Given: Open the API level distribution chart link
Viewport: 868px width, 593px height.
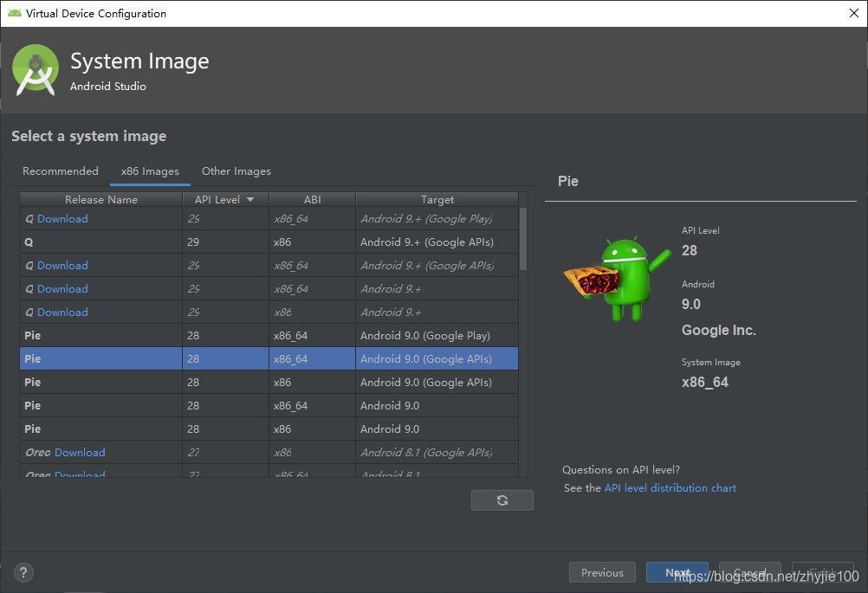Looking at the screenshot, I should click(x=670, y=488).
